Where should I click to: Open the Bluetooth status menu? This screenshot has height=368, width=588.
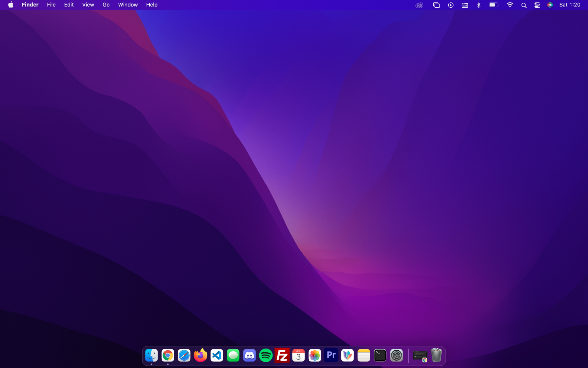pos(479,5)
